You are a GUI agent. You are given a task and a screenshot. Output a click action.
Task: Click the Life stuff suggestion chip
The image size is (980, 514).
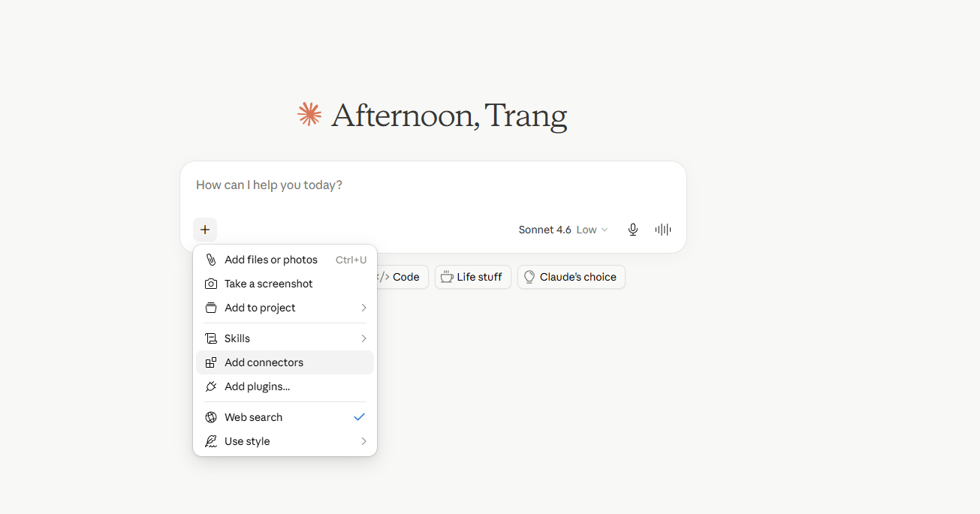[x=473, y=277]
